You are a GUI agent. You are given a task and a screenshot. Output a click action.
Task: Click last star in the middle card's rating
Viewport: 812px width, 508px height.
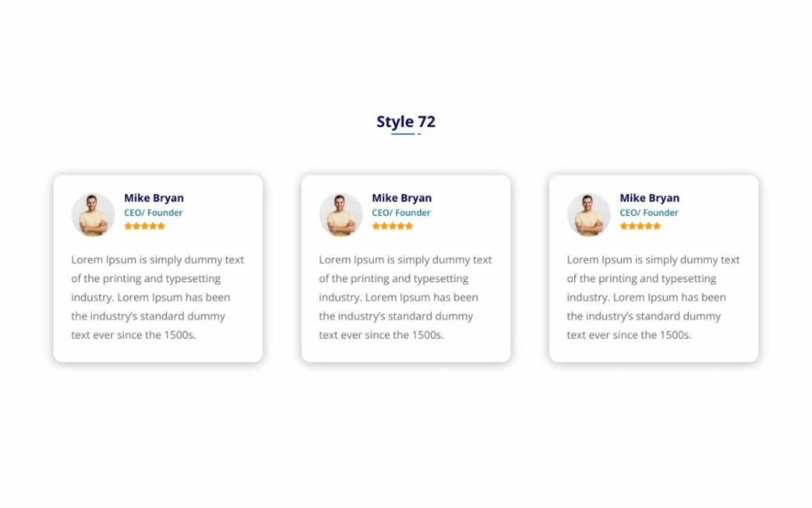[x=409, y=226]
